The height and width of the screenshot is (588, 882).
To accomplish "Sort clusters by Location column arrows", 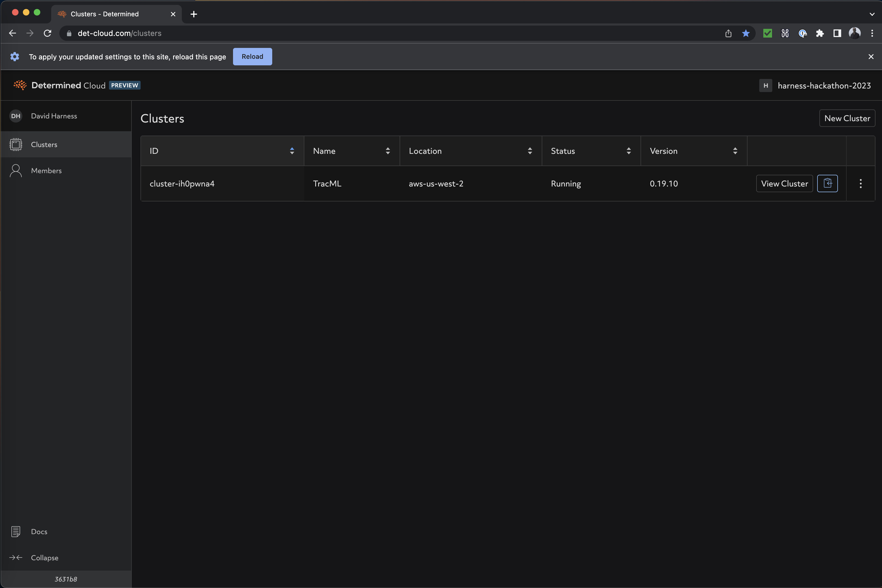I will (x=529, y=151).
